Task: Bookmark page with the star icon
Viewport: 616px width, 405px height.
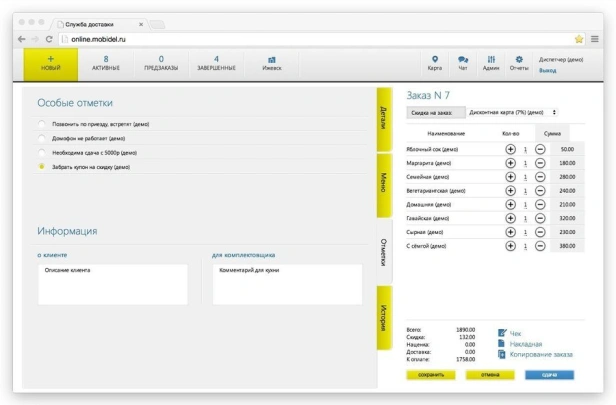Action: 579,38
